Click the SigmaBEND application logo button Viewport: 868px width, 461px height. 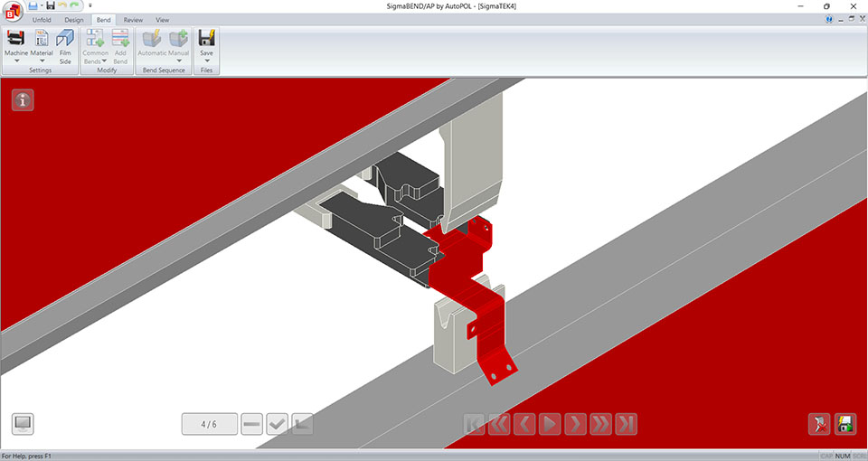tap(13, 9)
